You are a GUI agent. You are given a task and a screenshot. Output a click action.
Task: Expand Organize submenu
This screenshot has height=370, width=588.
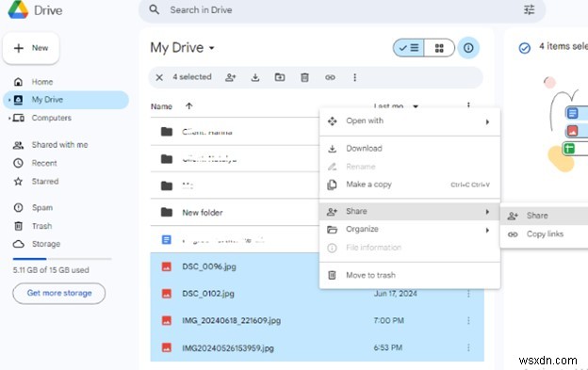tap(410, 229)
